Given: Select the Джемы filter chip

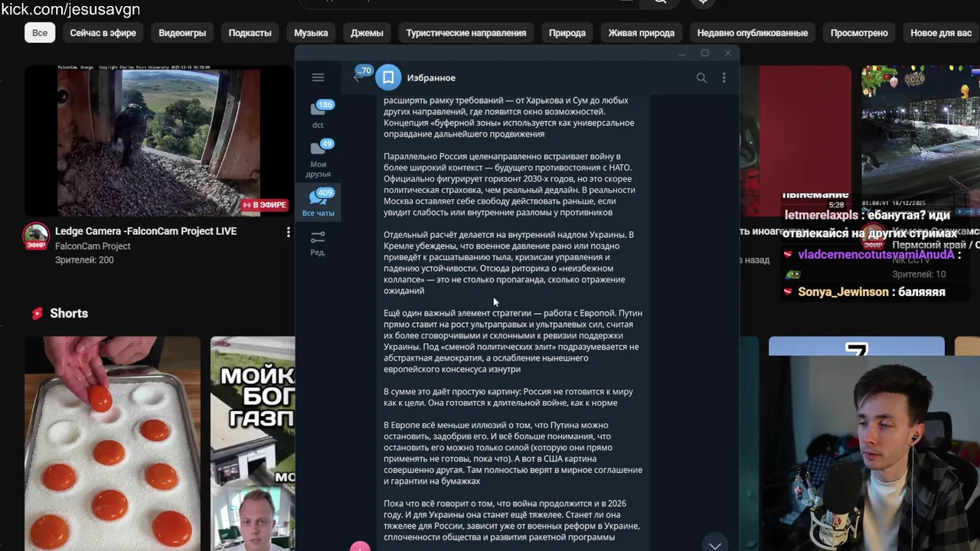Looking at the screenshot, I should pos(367,33).
